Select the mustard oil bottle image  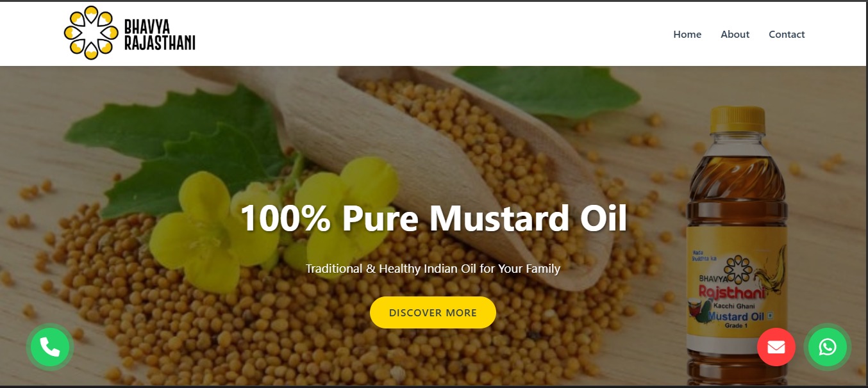737,247
